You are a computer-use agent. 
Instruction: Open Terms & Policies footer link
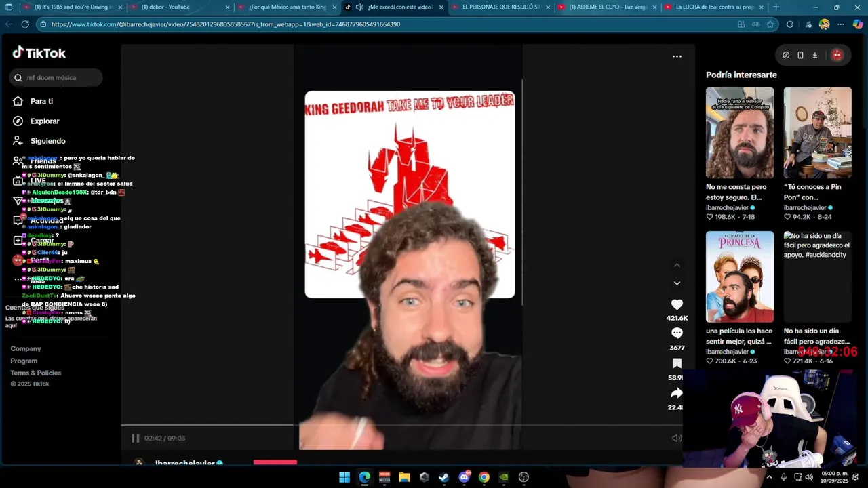pyautogui.click(x=36, y=373)
